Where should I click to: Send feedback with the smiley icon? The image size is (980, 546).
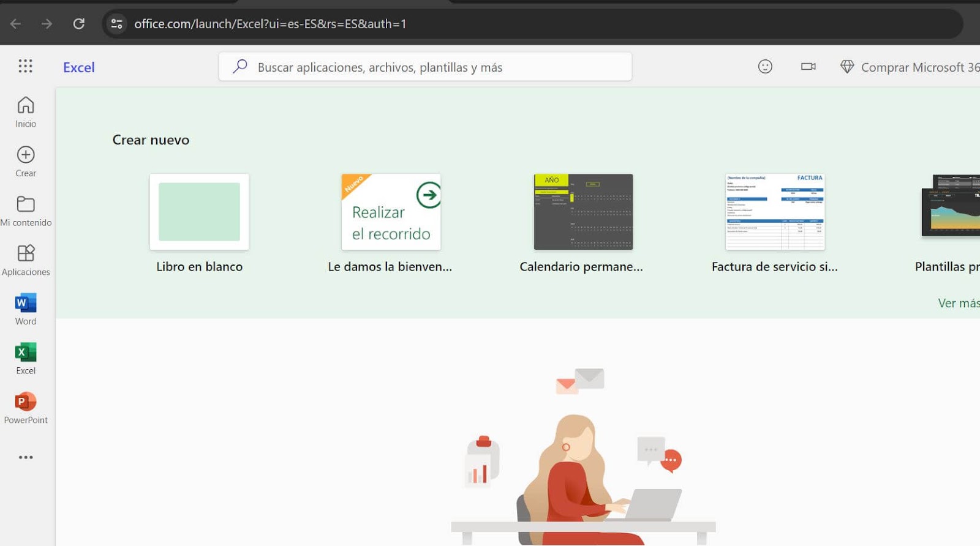coord(765,67)
